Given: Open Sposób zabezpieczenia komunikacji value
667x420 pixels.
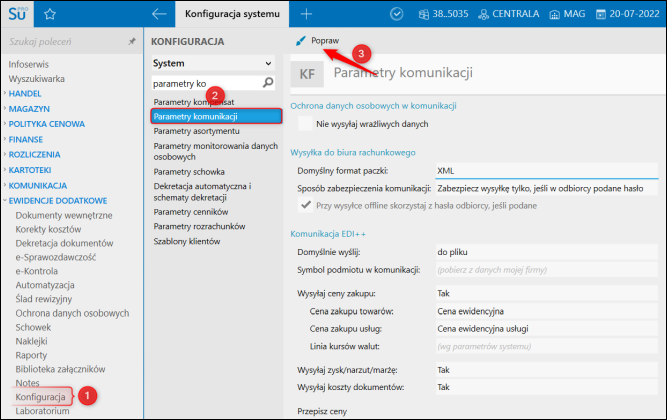Looking at the screenshot, I should (547, 188).
